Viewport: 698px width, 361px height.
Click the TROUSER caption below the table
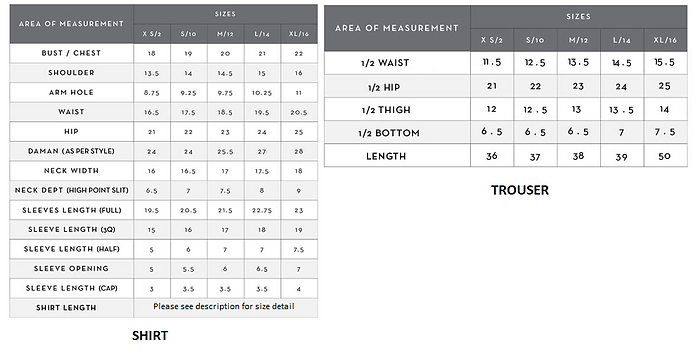520,191
